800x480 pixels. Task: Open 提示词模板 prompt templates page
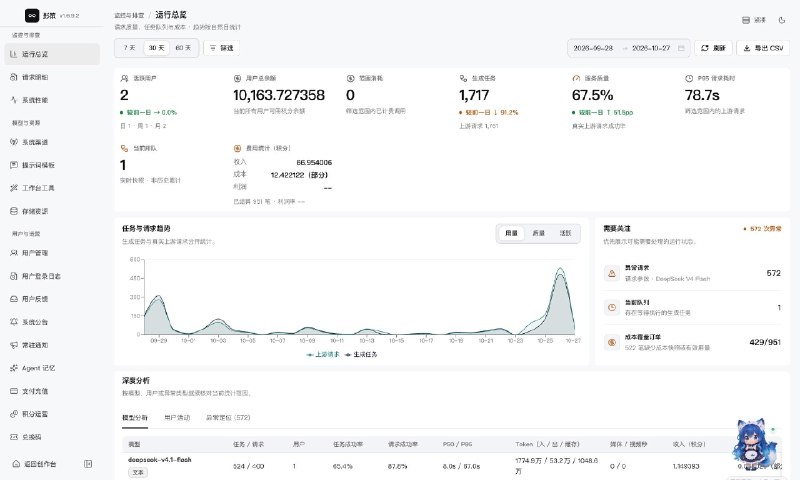pos(52,165)
